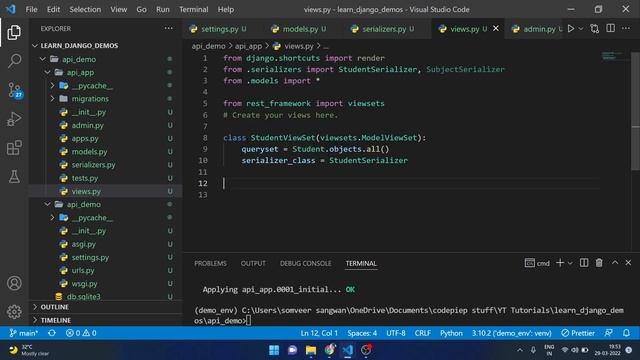Image resolution: width=640 pixels, height=360 pixels.
Task: Expand the OUTLINE section
Action: tap(54, 307)
